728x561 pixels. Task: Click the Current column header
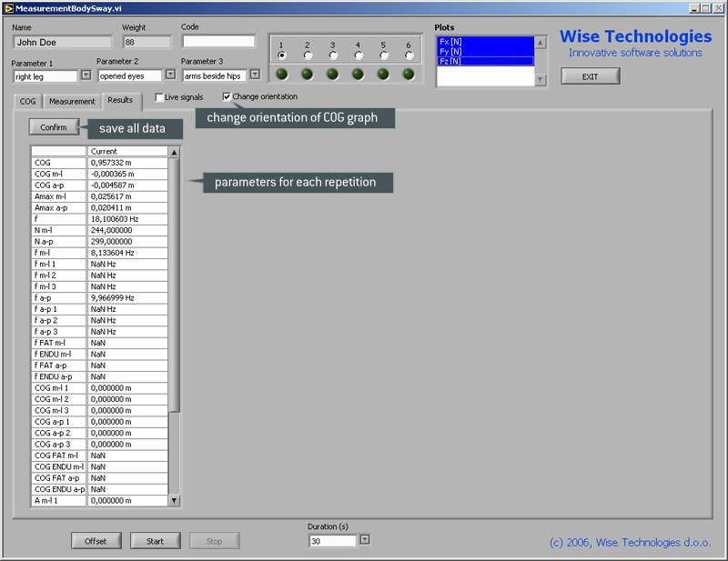coord(127,151)
